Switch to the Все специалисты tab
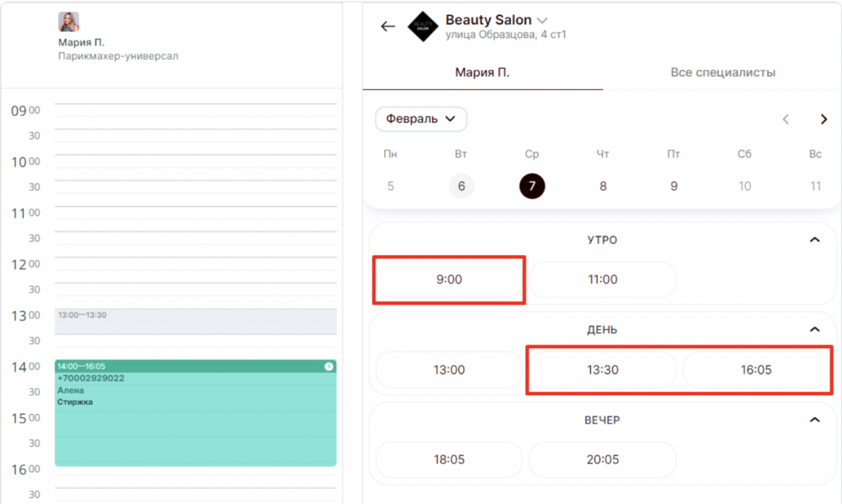Screen dimensions: 842x504 click(x=722, y=72)
